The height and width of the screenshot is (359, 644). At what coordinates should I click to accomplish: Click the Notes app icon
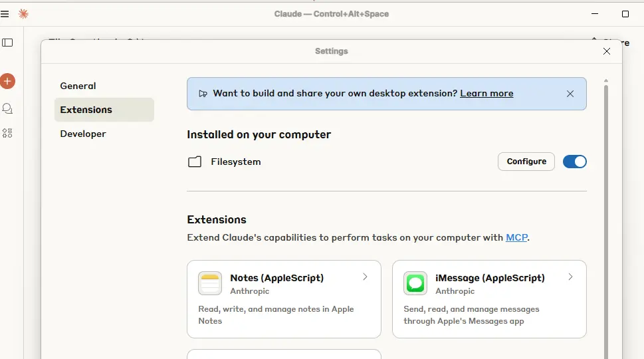click(x=210, y=283)
